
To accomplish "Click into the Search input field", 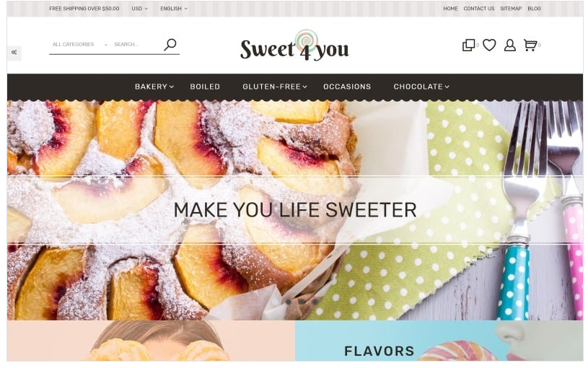I will [137, 44].
